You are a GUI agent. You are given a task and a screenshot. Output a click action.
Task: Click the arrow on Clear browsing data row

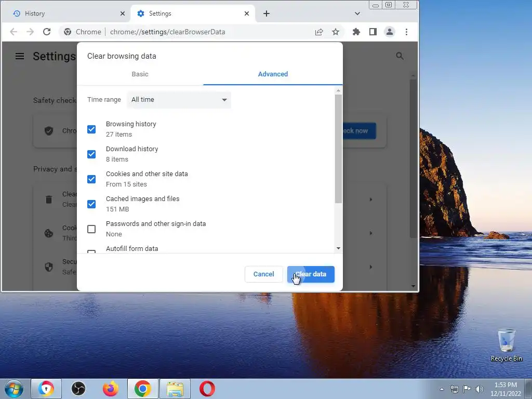point(371,199)
